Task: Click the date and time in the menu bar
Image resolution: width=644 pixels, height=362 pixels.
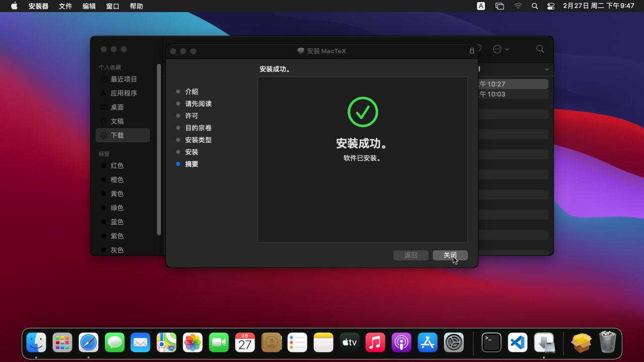Action: [599, 6]
